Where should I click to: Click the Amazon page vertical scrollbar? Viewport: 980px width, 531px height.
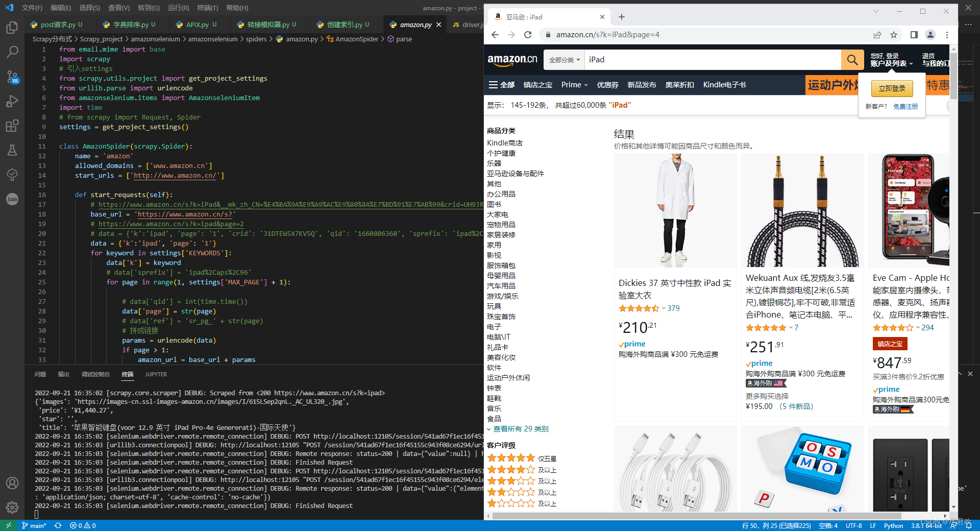(953, 76)
